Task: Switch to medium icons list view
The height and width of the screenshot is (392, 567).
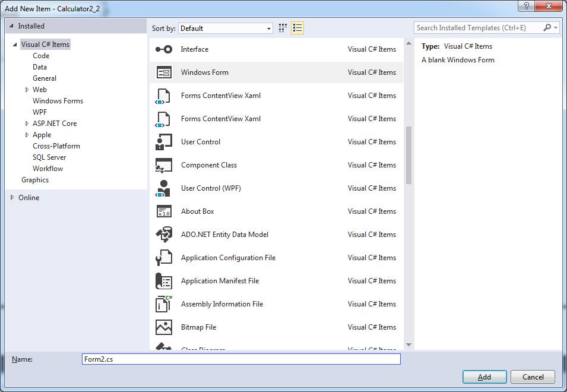Action: click(x=297, y=28)
